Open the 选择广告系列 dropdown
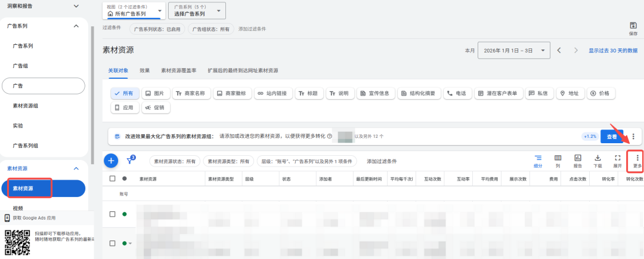644x259 pixels. click(197, 11)
